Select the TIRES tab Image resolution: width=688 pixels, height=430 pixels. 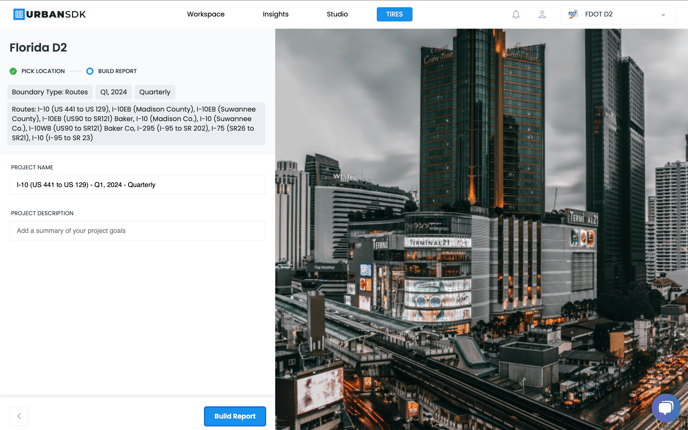[394, 14]
